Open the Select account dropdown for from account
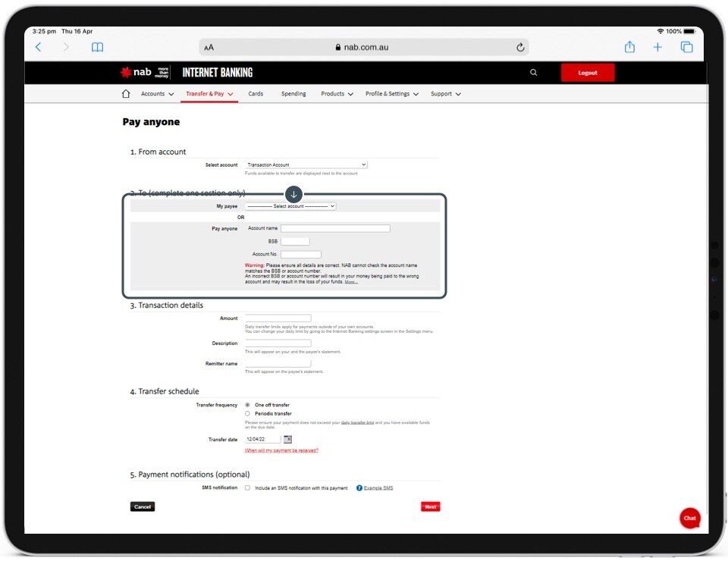 (x=306, y=165)
